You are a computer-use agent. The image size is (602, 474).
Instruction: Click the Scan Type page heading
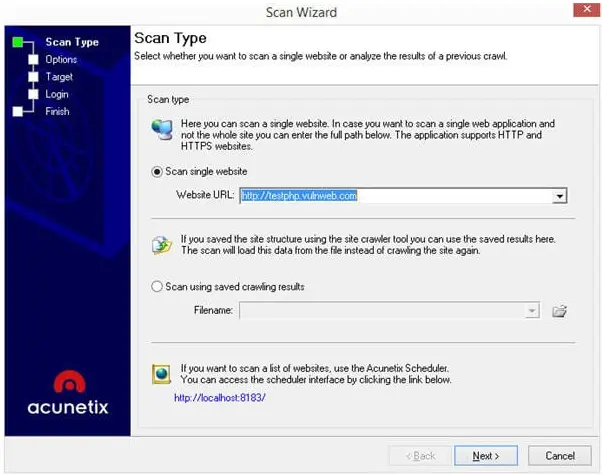(x=170, y=38)
